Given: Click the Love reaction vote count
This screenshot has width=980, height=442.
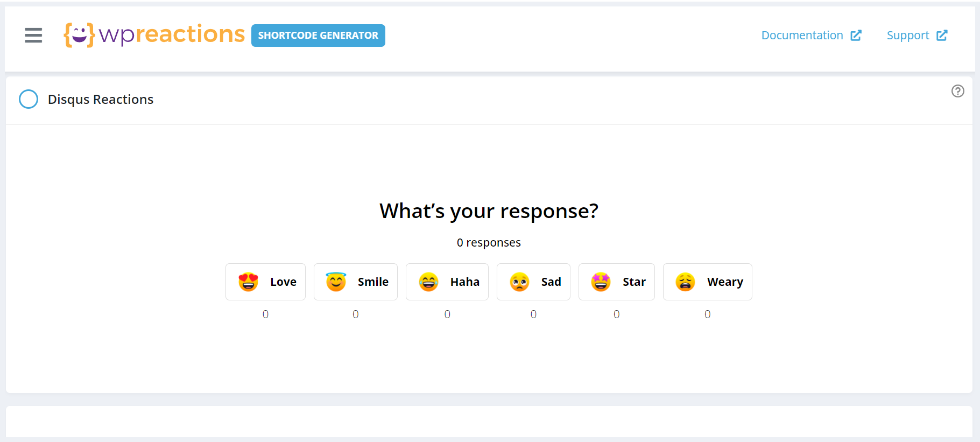Looking at the screenshot, I should pyautogui.click(x=265, y=314).
